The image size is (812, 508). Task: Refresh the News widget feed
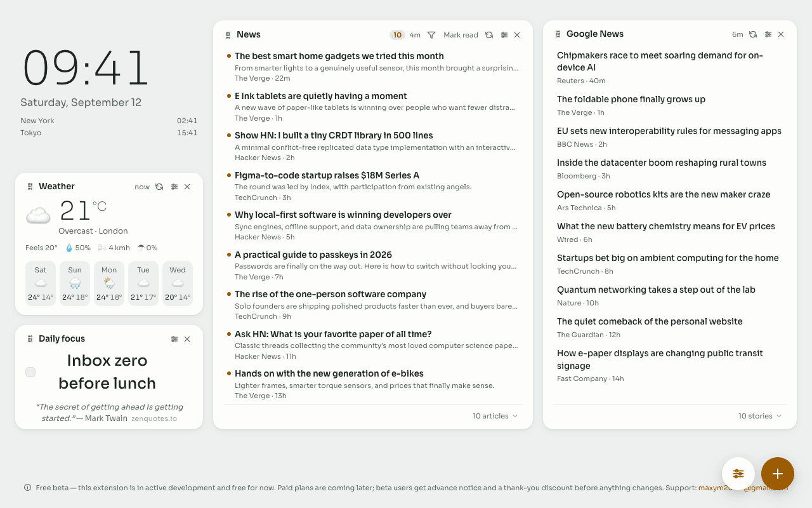click(x=489, y=35)
